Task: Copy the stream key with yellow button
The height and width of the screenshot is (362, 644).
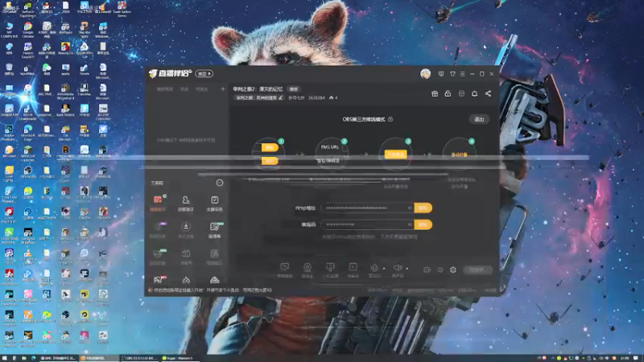Action: point(423,224)
